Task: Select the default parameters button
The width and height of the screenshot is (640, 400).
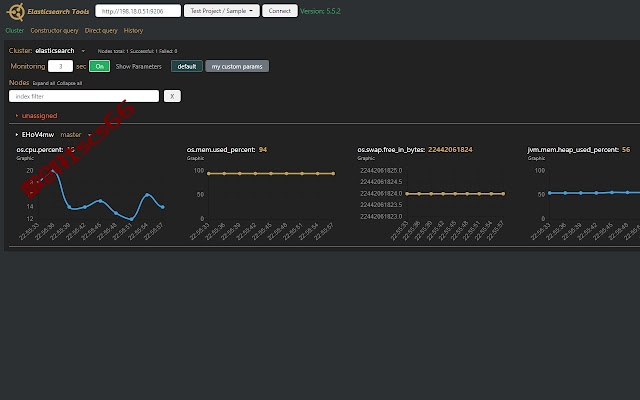Action: [x=187, y=66]
